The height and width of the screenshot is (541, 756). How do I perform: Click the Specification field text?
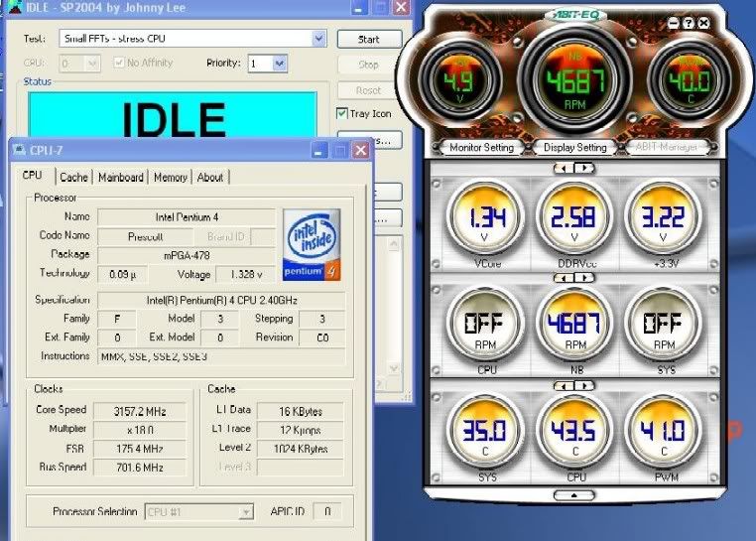tap(221, 300)
